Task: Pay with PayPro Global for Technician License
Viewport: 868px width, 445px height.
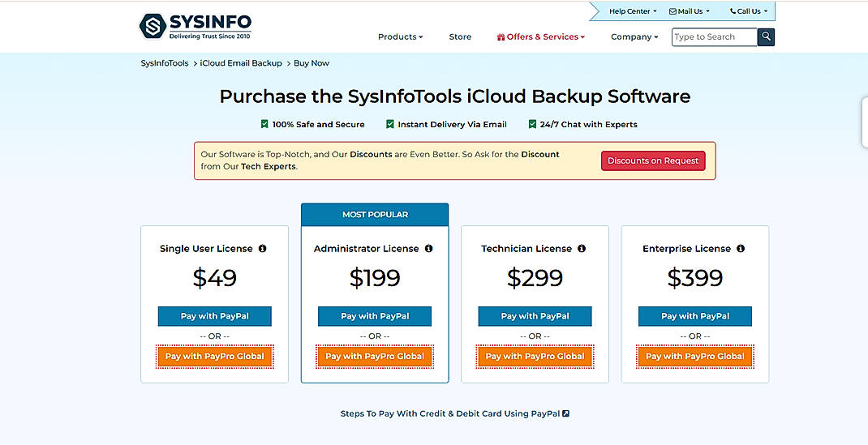Action: point(535,357)
